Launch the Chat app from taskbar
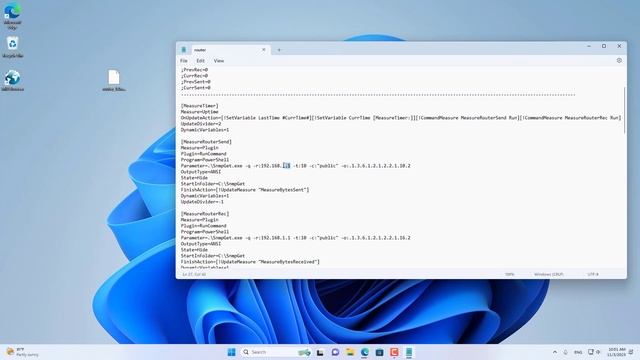 click(335, 352)
